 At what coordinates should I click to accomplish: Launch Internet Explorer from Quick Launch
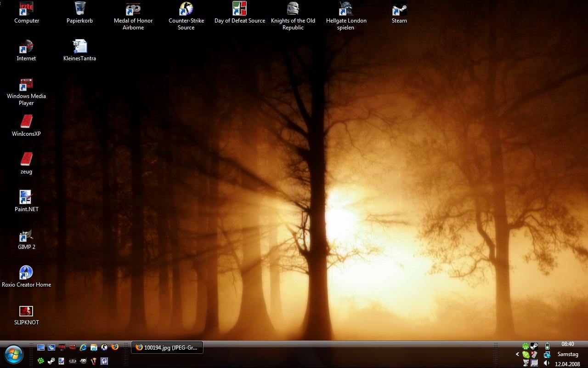tap(83, 347)
